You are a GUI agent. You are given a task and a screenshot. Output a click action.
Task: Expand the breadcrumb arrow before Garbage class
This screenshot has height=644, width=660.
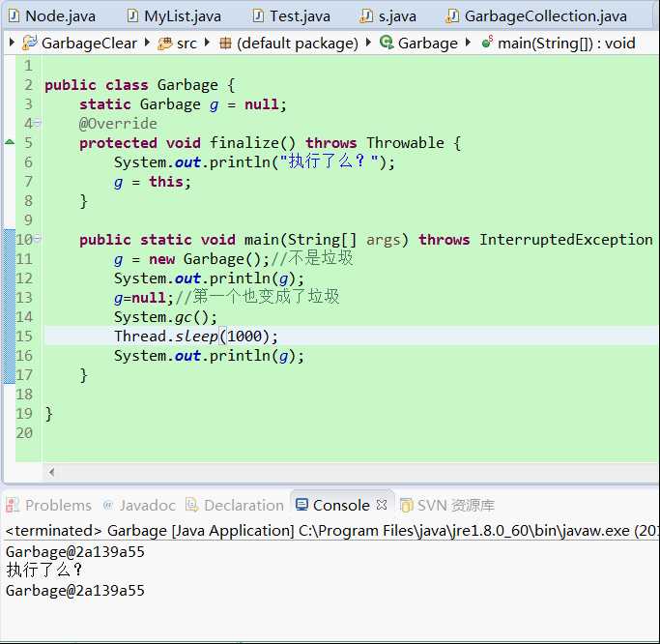point(368,43)
